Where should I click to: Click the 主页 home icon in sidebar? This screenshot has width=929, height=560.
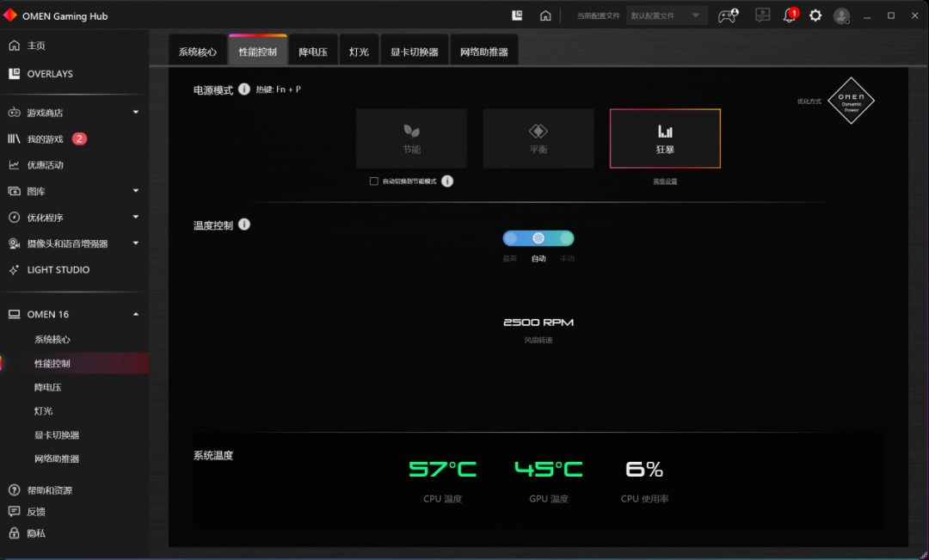tap(15, 46)
